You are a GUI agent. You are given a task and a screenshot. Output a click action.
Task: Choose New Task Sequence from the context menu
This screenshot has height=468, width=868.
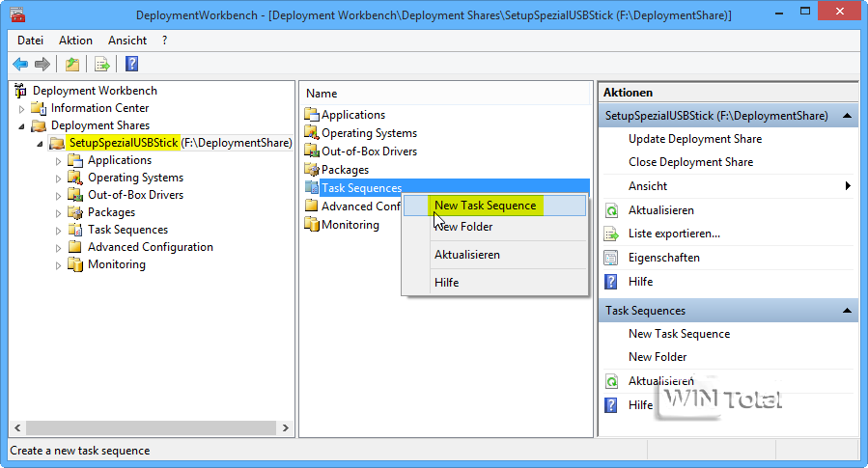(x=494, y=206)
